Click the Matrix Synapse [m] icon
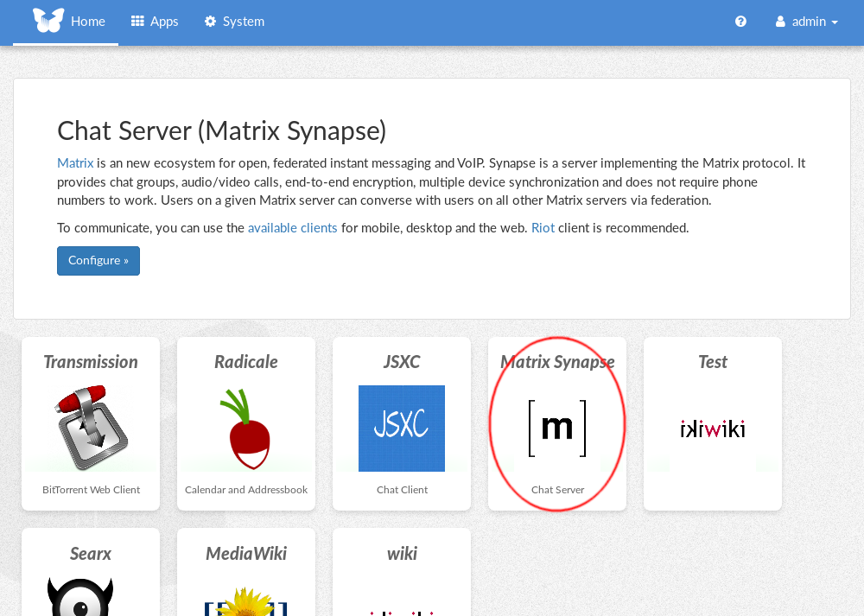 tap(557, 429)
